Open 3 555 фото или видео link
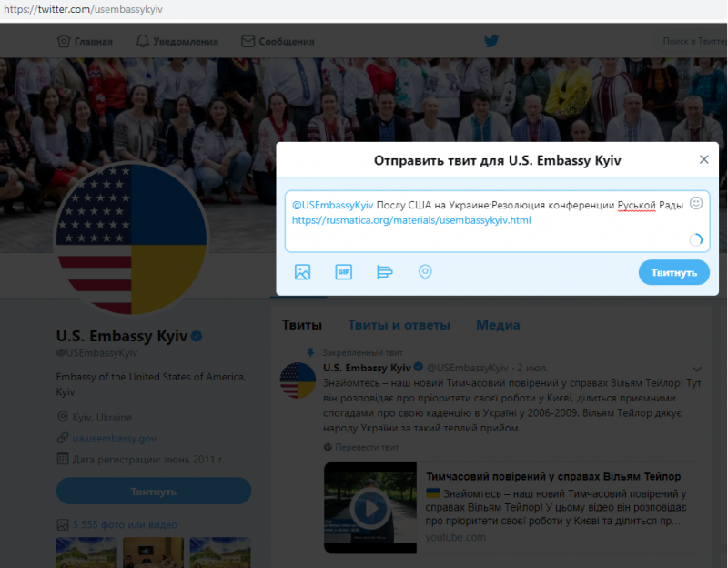728x568 pixels. coord(125,525)
